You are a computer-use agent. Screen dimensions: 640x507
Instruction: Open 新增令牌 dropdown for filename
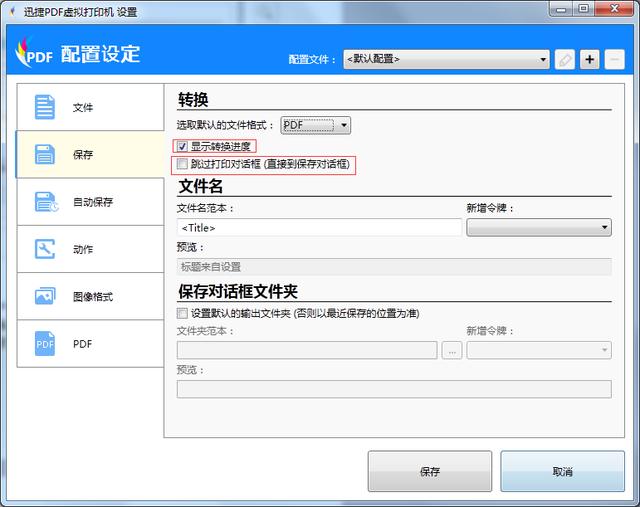point(538,228)
